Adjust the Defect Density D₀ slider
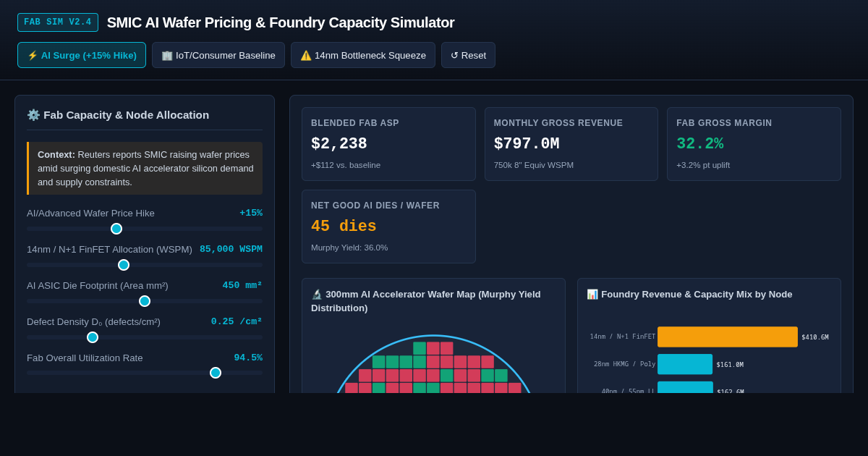The height and width of the screenshot is (456, 868). coord(145,337)
